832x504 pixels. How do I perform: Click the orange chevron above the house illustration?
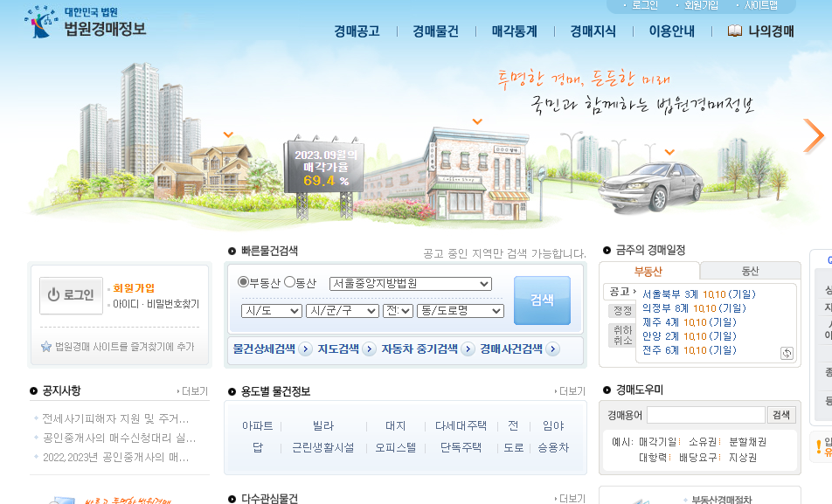(228, 135)
